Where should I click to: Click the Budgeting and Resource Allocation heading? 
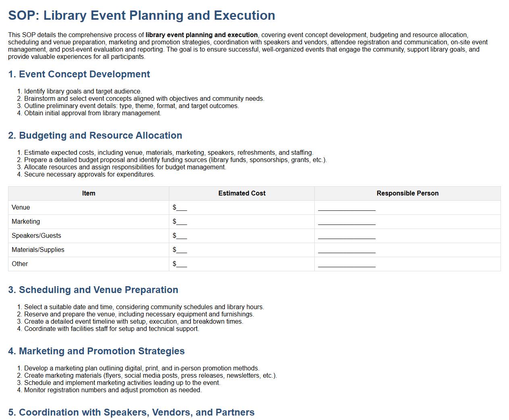tap(95, 135)
